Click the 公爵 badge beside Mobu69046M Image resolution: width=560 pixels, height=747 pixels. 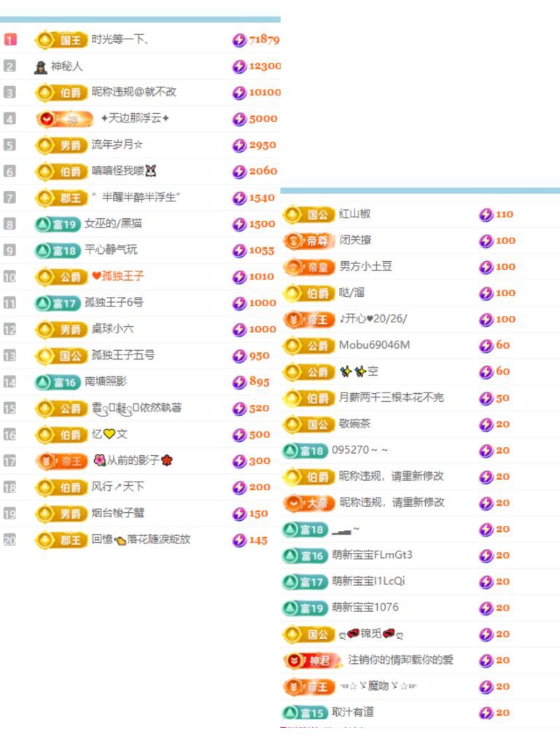pyautogui.click(x=309, y=346)
